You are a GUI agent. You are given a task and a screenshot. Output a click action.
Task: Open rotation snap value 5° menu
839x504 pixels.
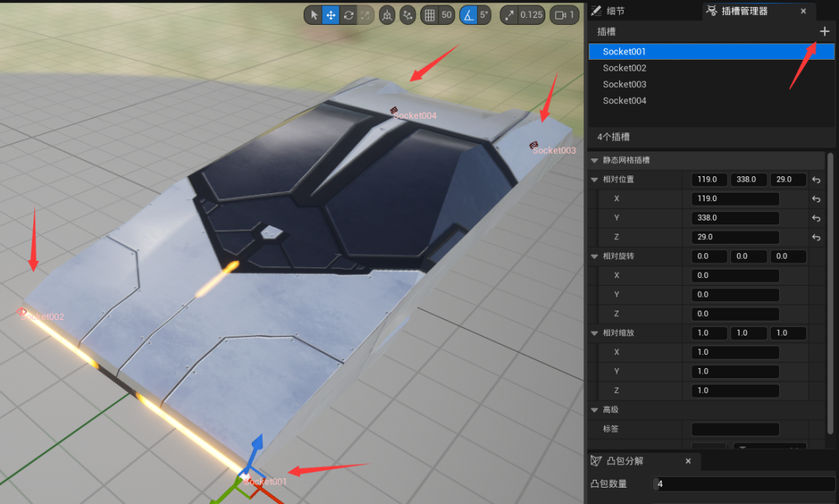click(x=484, y=15)
